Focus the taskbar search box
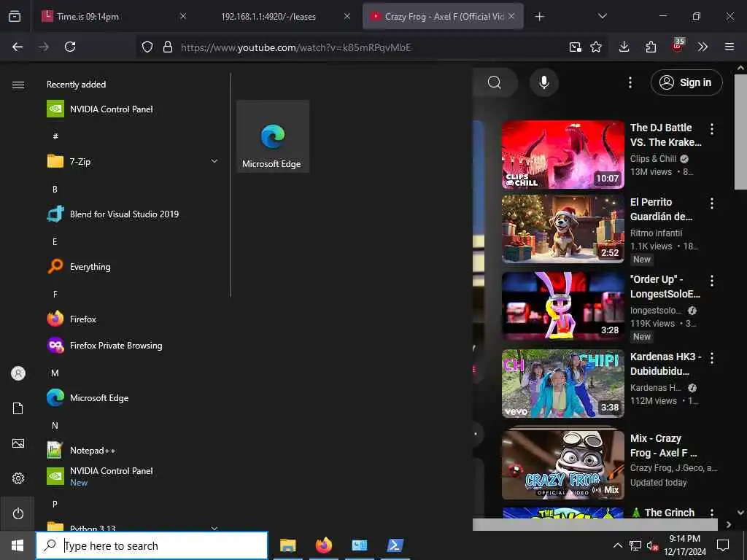This screenshot has height=560, width=747. coord(152,545)
